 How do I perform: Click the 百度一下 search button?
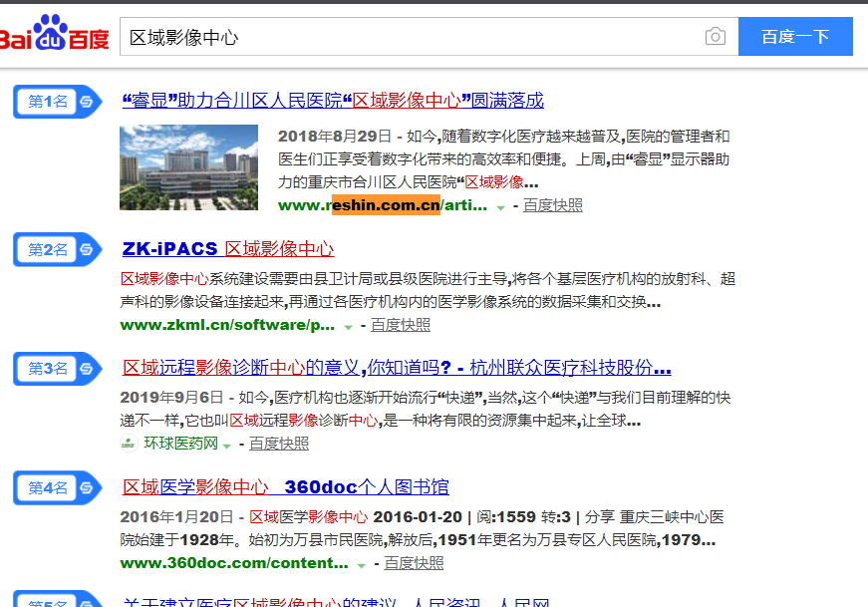(795, 37)
